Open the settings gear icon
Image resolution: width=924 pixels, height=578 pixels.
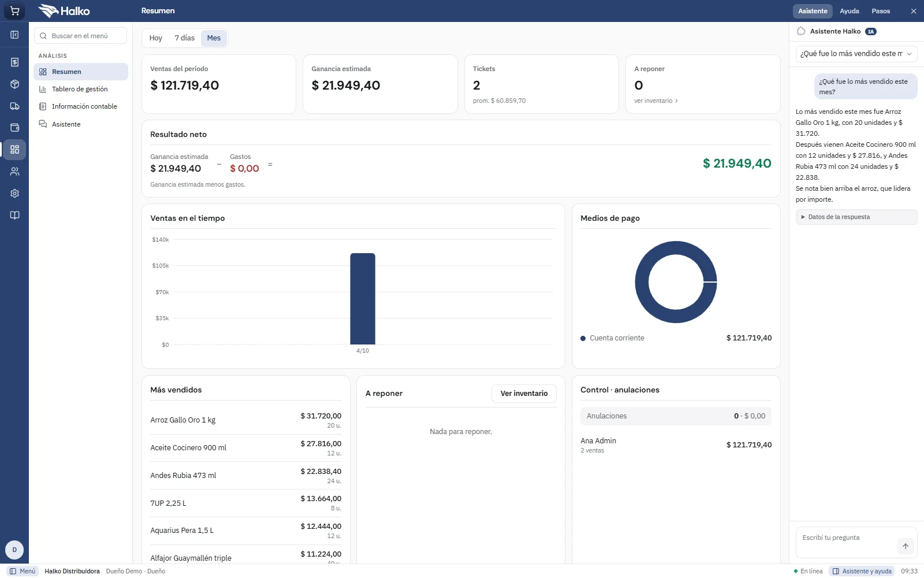(14, 194)
